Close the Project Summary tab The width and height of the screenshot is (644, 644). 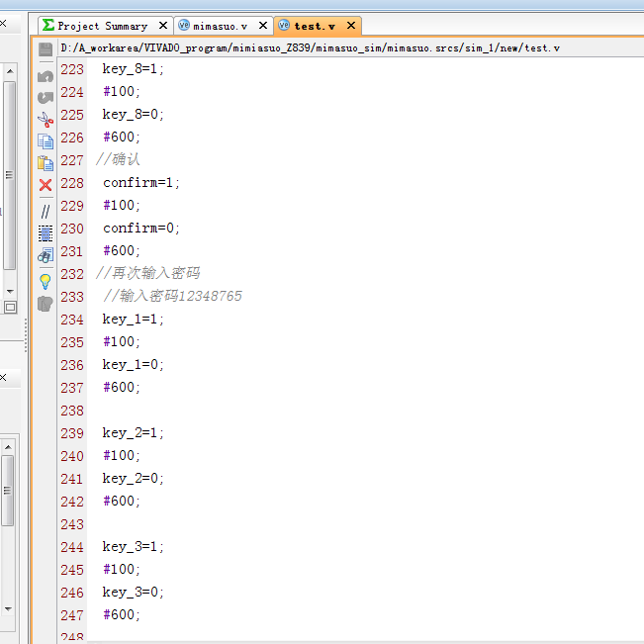pyautogui.click(x=163, y=26)
